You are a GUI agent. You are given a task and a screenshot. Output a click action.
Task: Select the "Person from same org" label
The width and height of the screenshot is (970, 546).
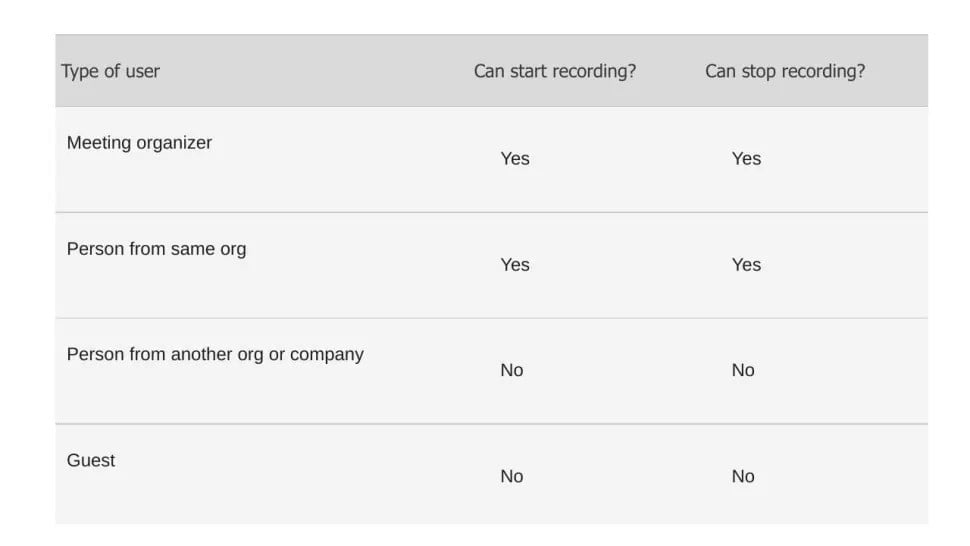pyautogui.click(x=157, y=249)
